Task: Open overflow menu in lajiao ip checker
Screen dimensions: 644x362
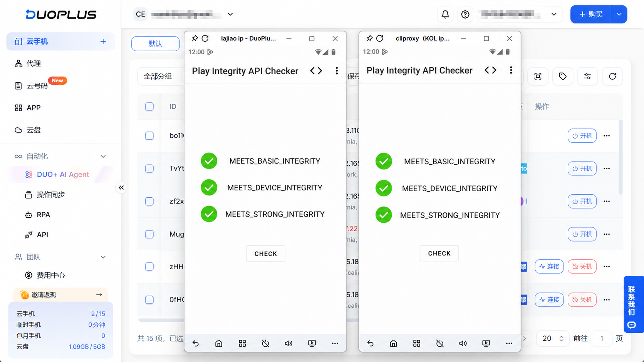Action: coord(337,71)
